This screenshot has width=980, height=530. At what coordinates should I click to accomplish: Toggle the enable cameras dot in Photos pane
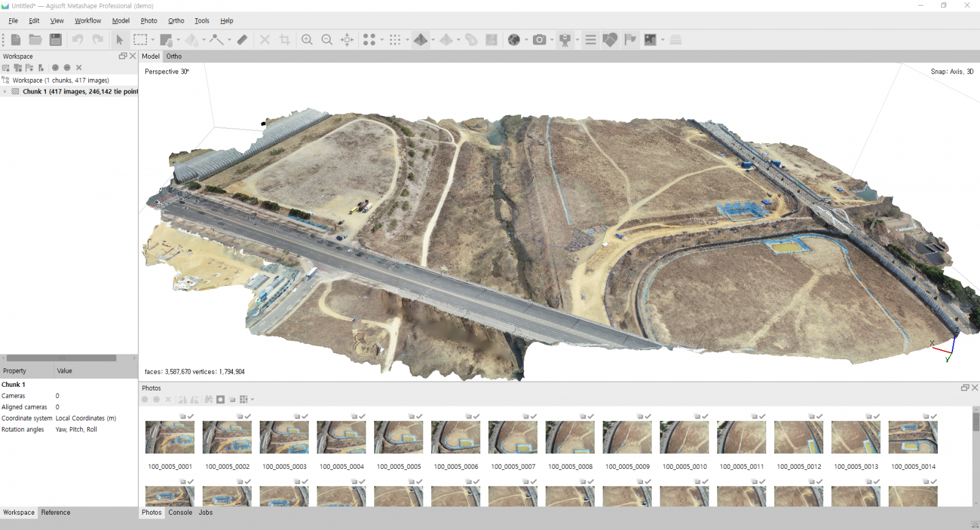(145, 400)
